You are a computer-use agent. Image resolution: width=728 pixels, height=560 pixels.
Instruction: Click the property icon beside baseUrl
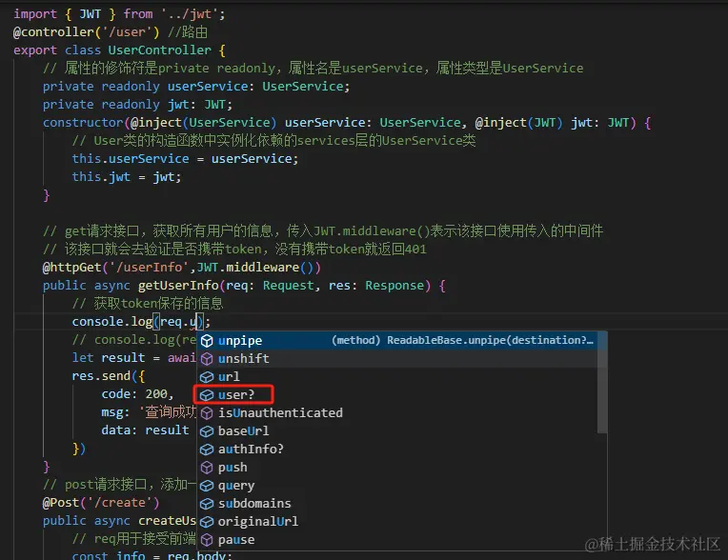[x=207, y=431]
